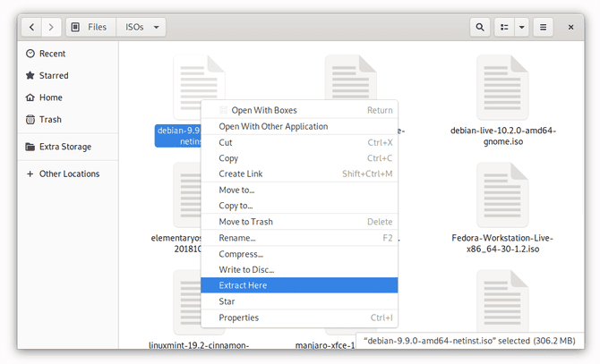Click the house icon beside Home

click(x=30, y=97)
